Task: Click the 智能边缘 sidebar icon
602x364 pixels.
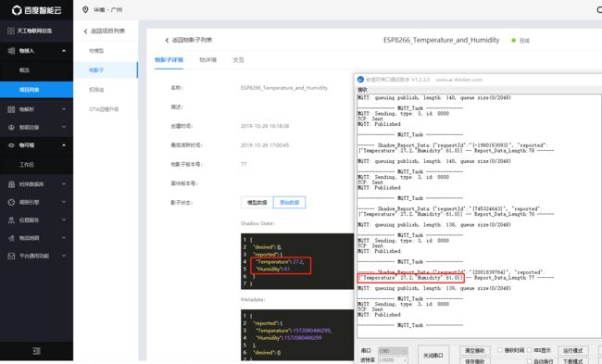Action: tap(11, 128)
